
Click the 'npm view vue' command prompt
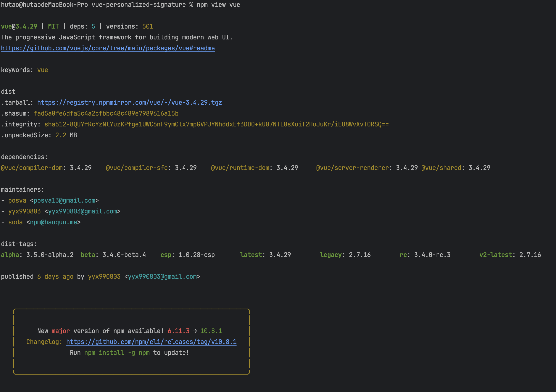[218, 5]
